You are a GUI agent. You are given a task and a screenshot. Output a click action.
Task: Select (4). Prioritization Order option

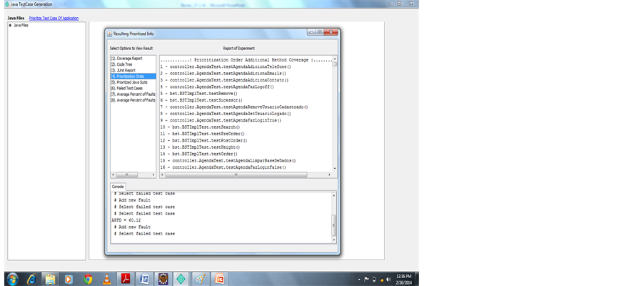click(133, 76)
